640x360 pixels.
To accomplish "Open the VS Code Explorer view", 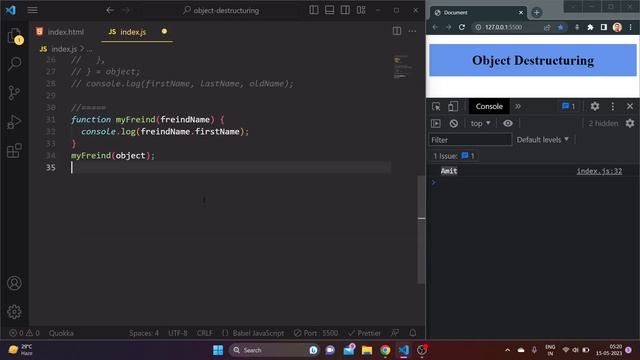I will coord(15,36).
